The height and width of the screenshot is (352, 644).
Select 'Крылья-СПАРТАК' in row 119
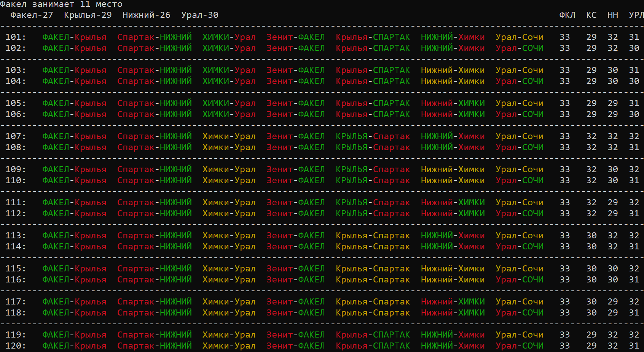373,335
